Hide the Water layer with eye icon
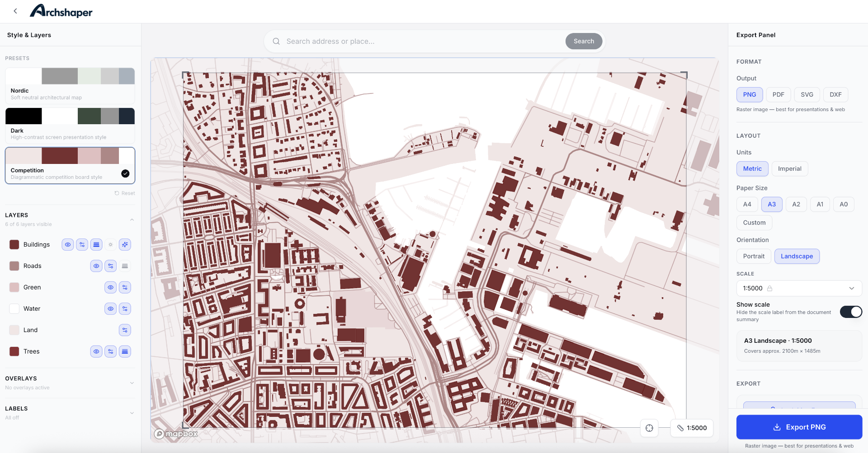 110,309
